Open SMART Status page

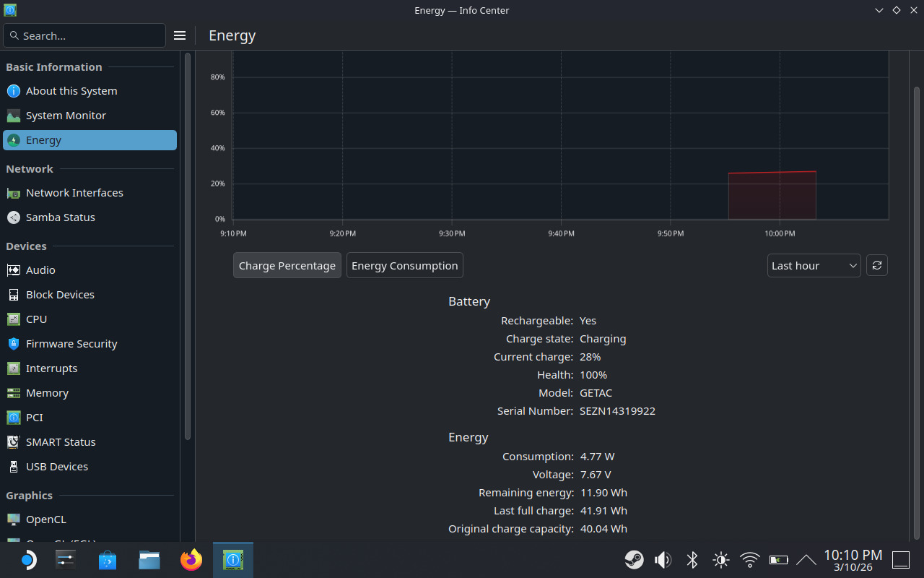point(90,442)
